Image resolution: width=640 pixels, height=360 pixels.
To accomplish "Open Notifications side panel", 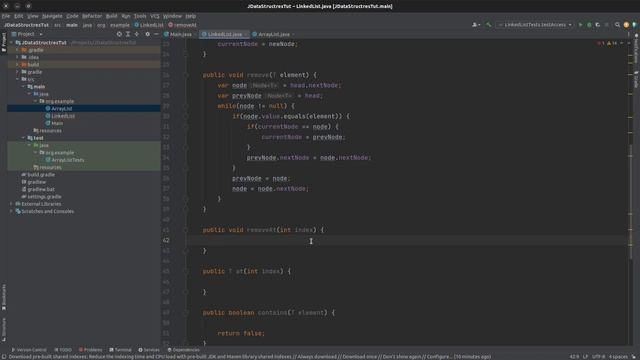I will point(636,49).
